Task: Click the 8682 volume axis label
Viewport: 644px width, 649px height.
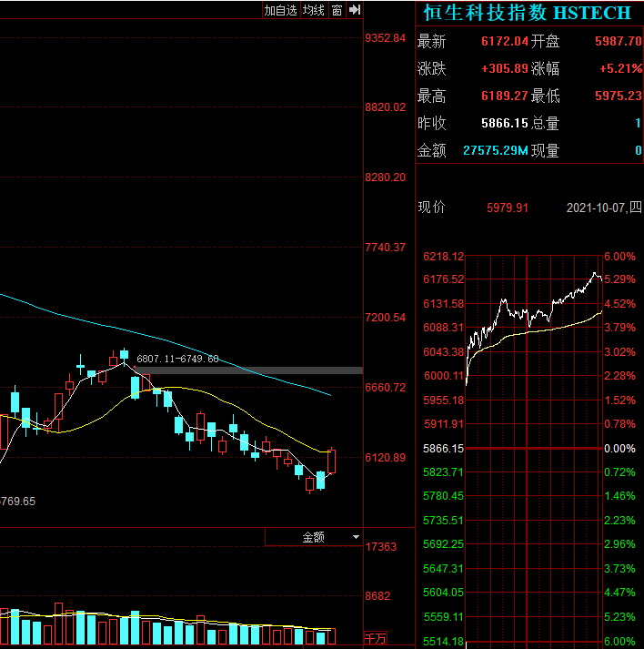Action: tap(377, 596)
